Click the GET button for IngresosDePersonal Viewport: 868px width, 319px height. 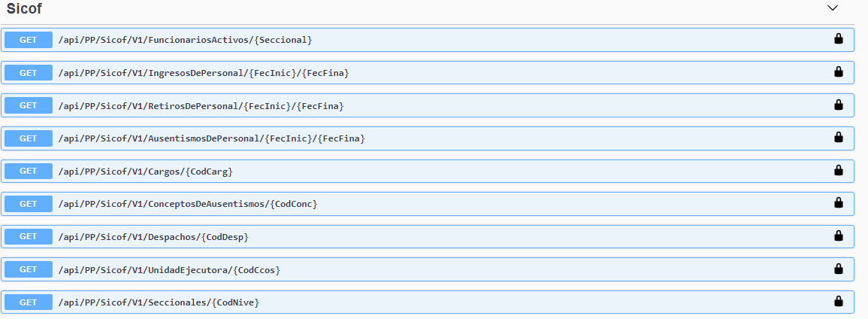point(29,73)
